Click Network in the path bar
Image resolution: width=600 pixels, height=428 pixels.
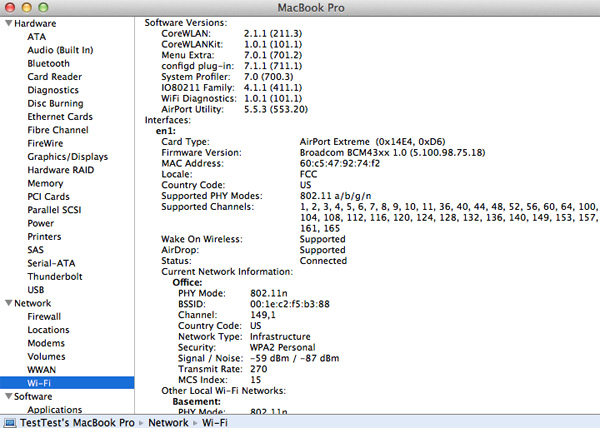coord(168,423)
